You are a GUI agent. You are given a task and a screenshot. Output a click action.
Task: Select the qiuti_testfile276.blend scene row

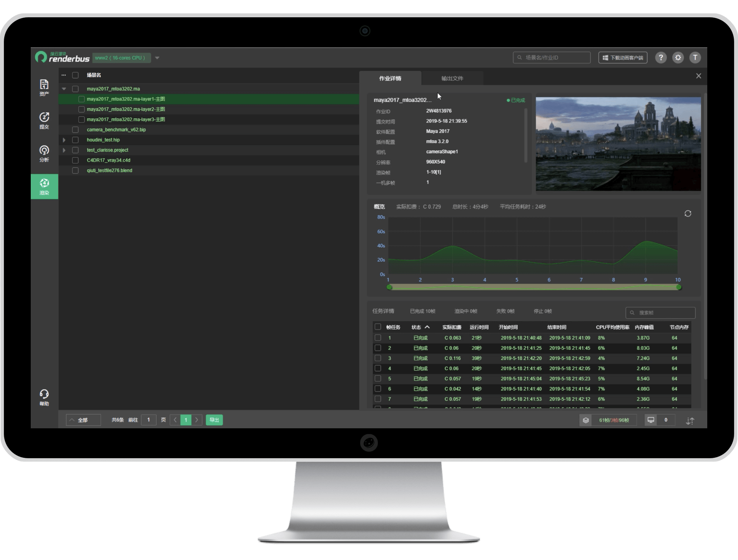209,171
